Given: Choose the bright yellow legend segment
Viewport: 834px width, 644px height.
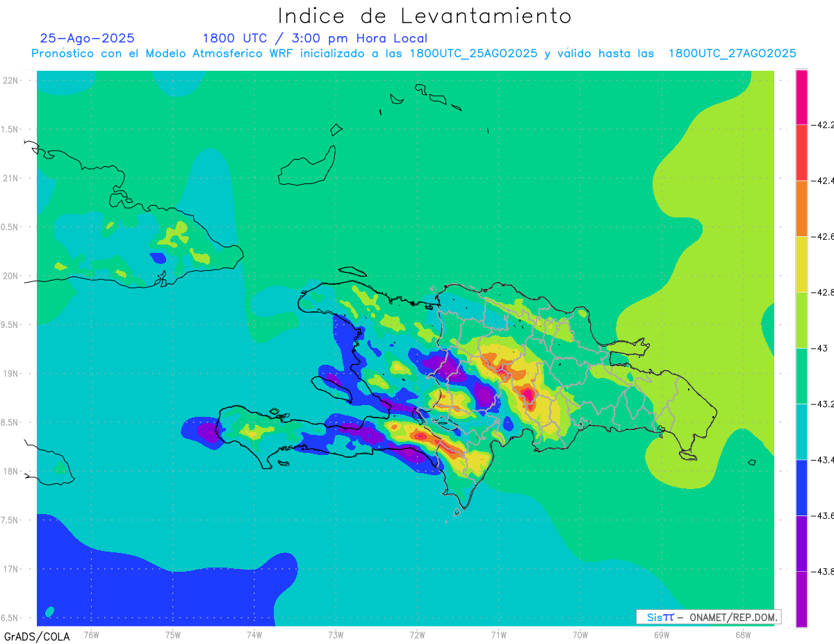Looking at the screenshot, I should [801, 264].
